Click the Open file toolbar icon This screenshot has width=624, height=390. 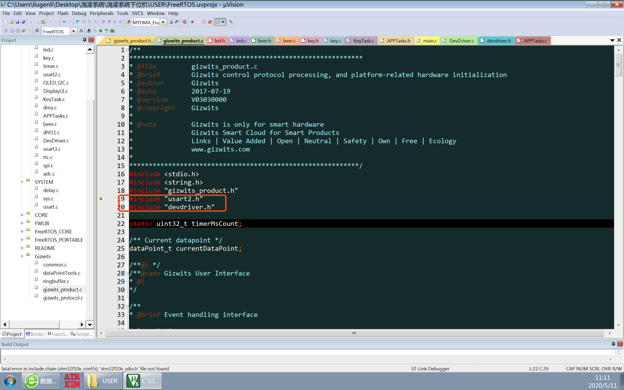coord(12,22)
